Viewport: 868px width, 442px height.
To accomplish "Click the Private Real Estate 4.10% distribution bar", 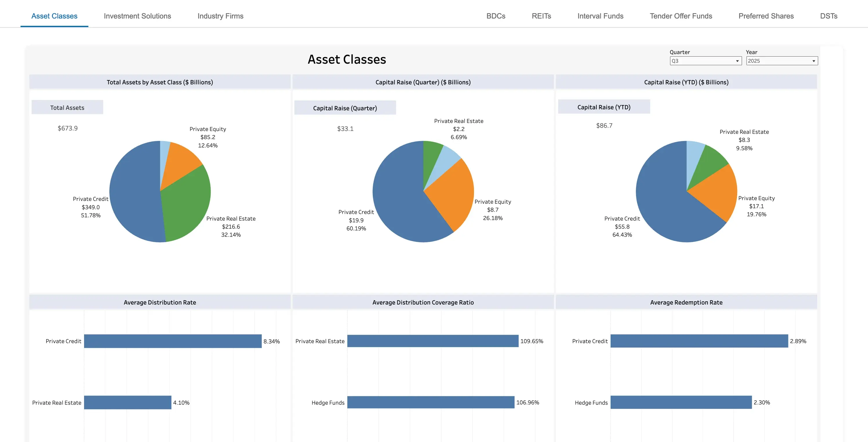I will 127,402.
